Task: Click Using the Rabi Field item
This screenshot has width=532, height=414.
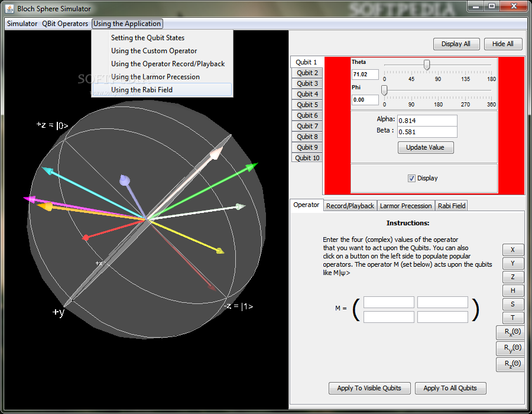Action: click(x=162, y=90)
